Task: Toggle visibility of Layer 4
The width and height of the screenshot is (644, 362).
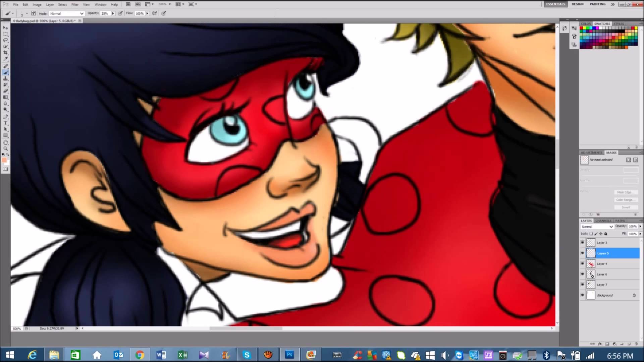Action: (583, 264)
